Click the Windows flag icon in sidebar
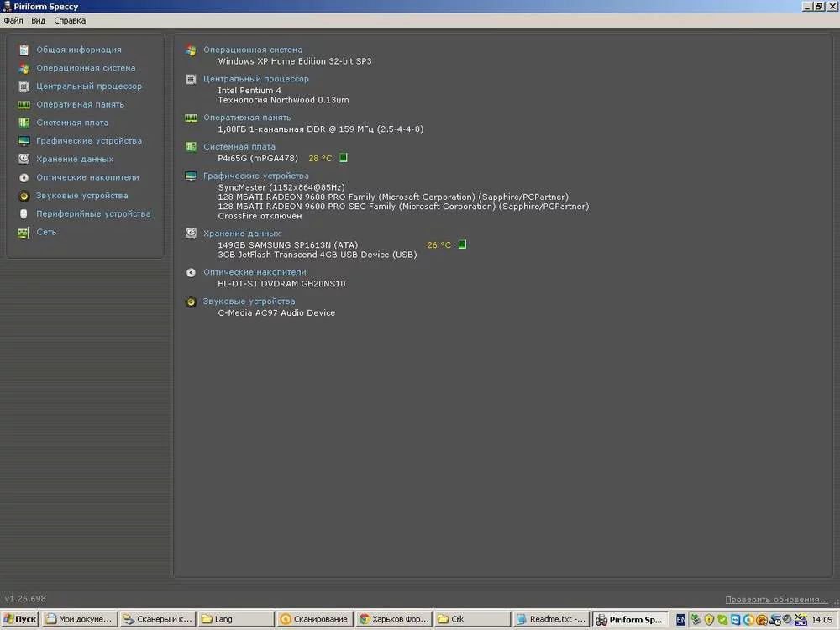 click(x=24, y=68)
